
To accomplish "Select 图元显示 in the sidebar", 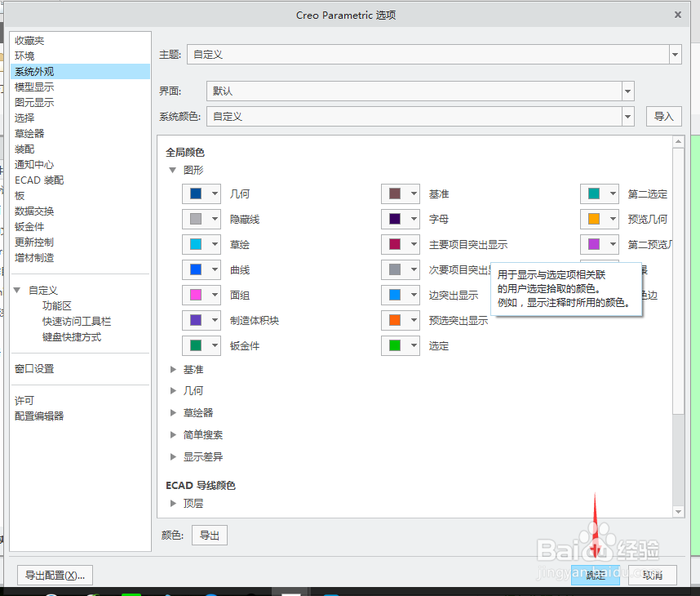I will tap(80, 102).
